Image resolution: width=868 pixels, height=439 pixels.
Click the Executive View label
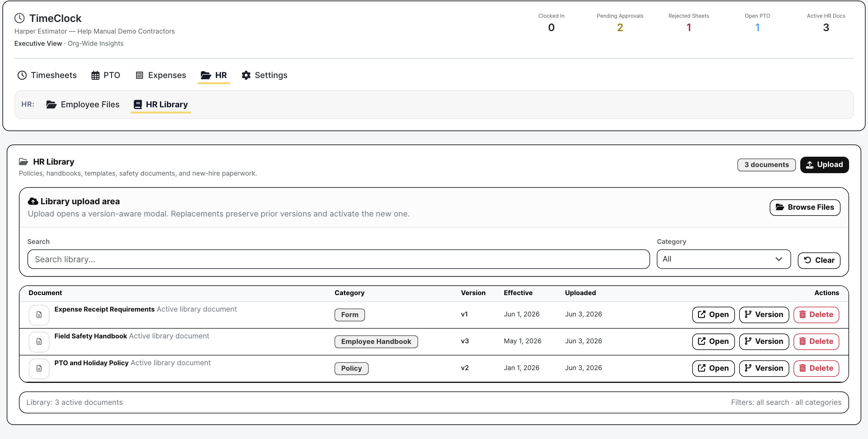click(x=38, y=44)
